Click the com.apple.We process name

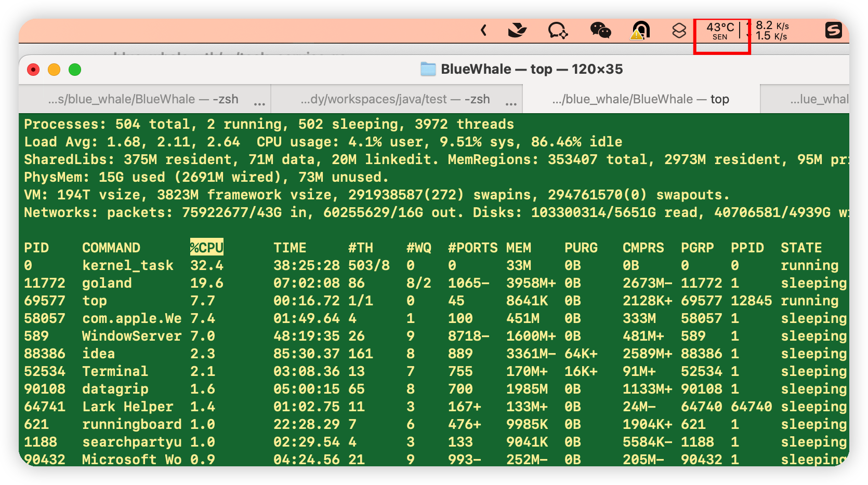coord(132,318)
